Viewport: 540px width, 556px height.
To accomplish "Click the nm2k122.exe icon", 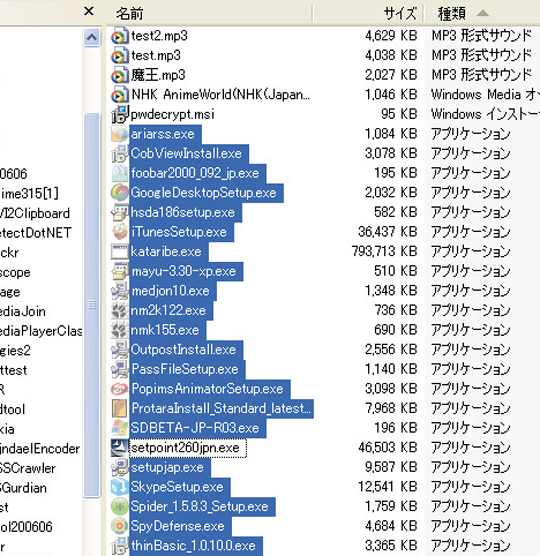I will pos(119,311).
